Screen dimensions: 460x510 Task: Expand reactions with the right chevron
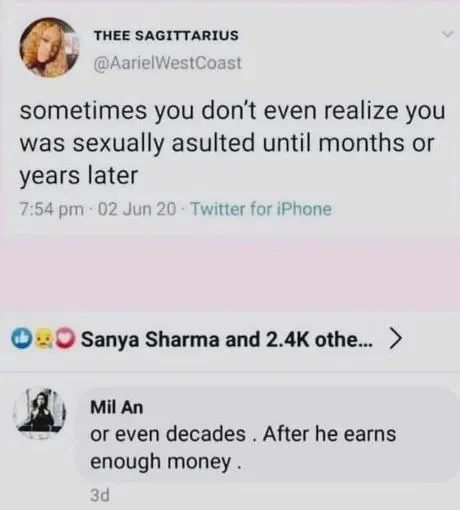click(x=395, y=339)
